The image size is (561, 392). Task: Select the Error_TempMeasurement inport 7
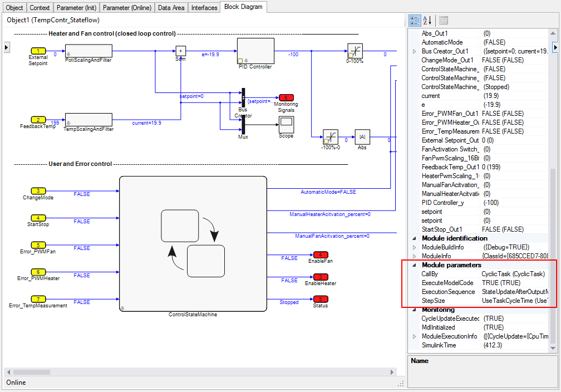pos(38,299)
